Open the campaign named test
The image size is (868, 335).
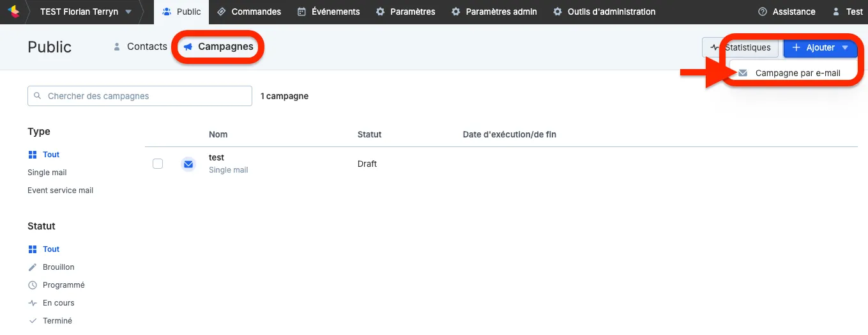tap(217, 157)
